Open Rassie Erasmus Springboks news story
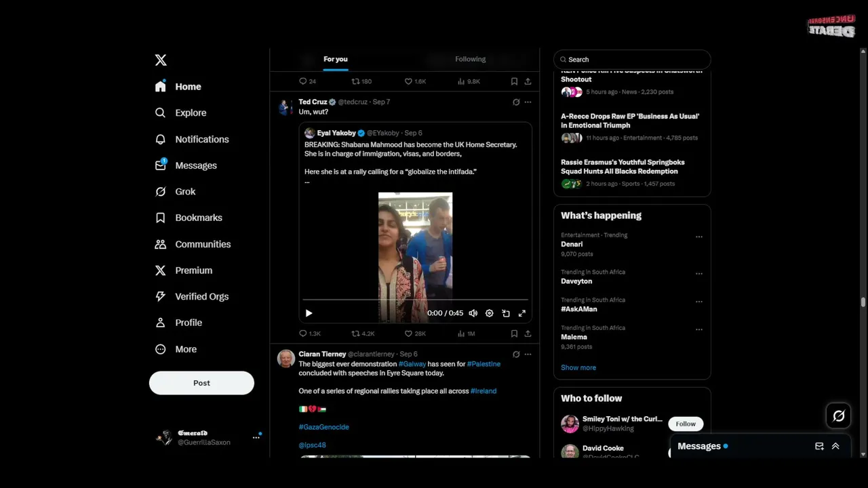Viewport: 868px width, 488px height. tap(632, 173)
